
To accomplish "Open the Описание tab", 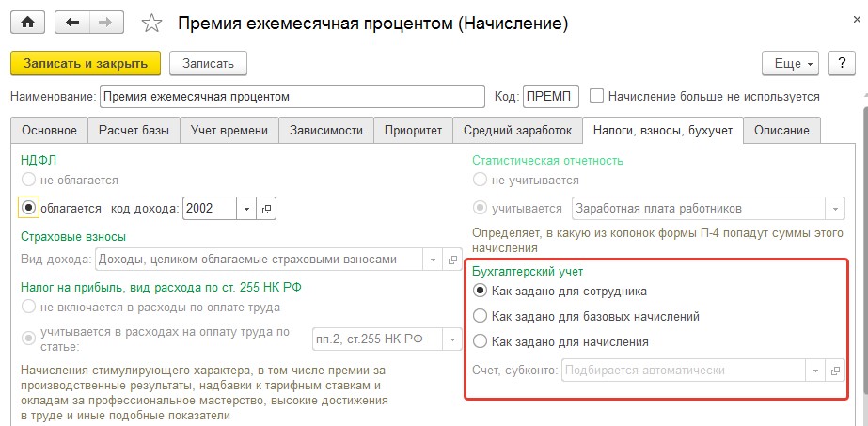I will (781, 131).
